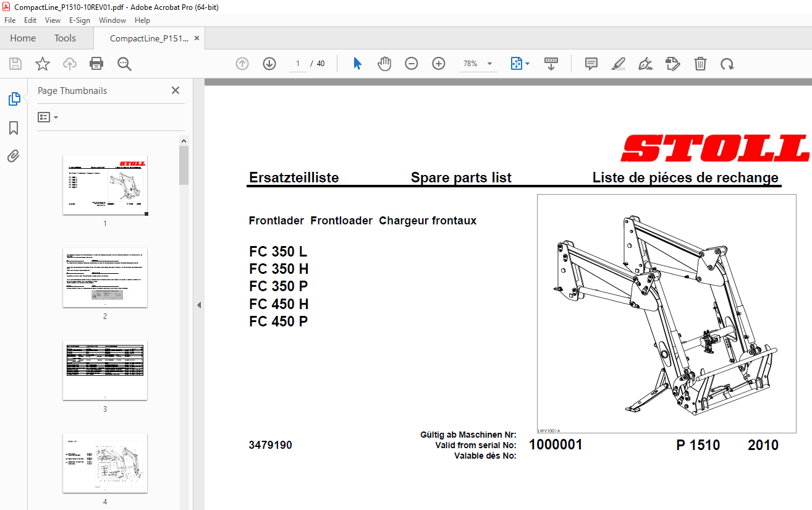Zoom out with the minus icon
812x510 pixels.
(x=412, y=64)
